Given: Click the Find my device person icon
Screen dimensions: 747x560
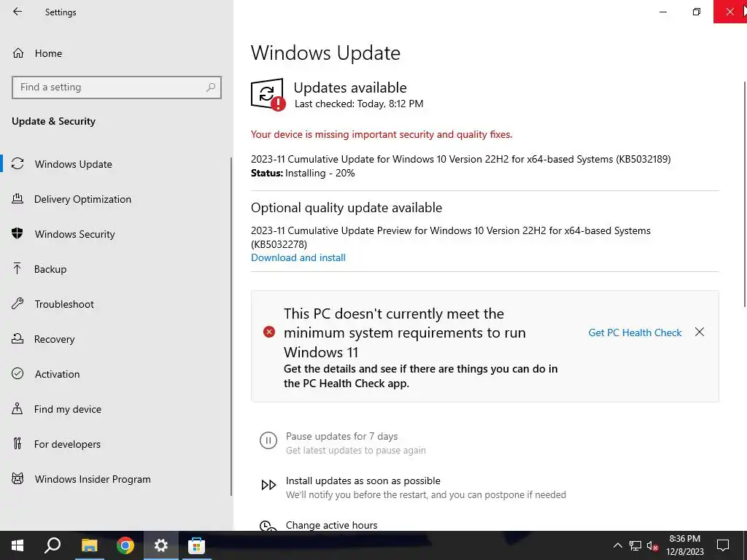Looking at the screenshot, I should (18, 408).
